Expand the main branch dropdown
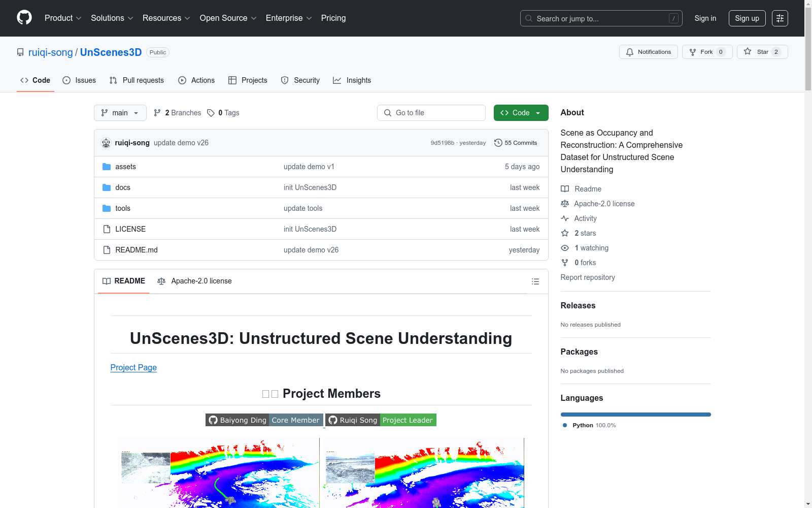Image resolution: width=812 pixels, height=508 pixels. click(120, 113)
